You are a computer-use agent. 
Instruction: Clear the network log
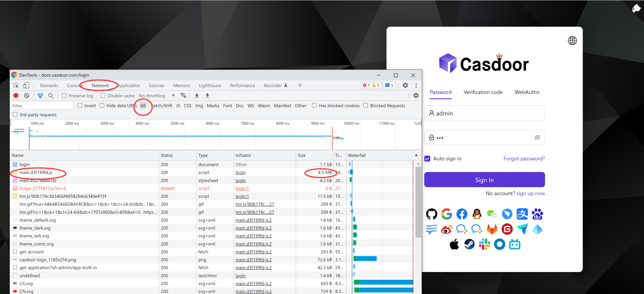[x=27, y=95]
